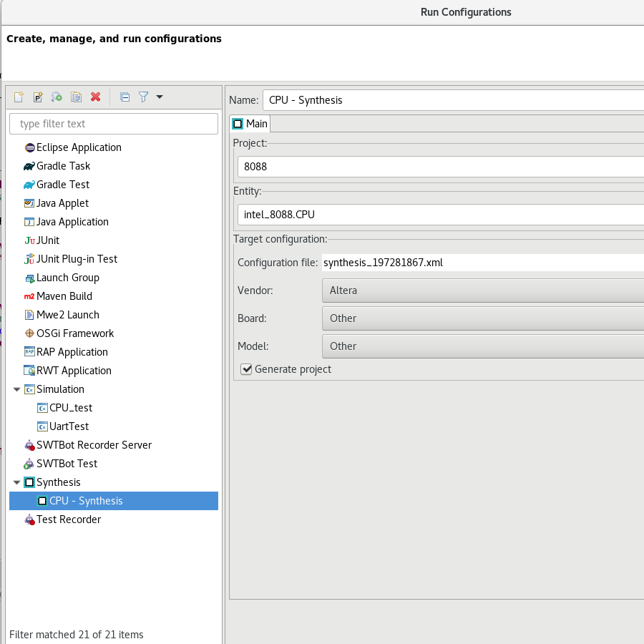Image resolution: width=644 pixels, height=644 pixels.
Task: Select the UartTest configuration
Action: (x=69, y=426)
